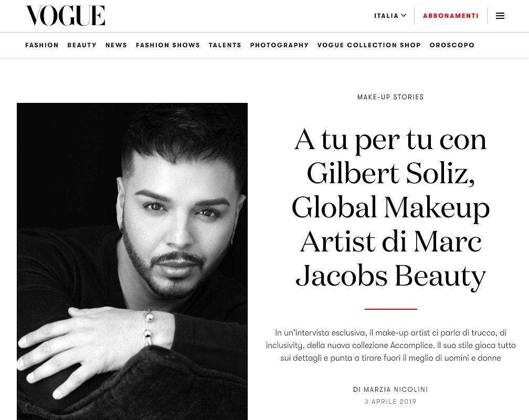
Task: Click the article date 3 Aprile 2019
Action: [390, 402]
